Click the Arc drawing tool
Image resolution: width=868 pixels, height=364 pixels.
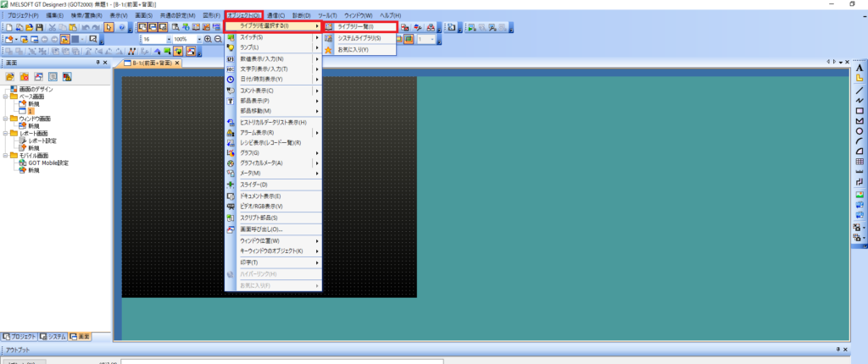pyautogui.click(x=860, y=141)
